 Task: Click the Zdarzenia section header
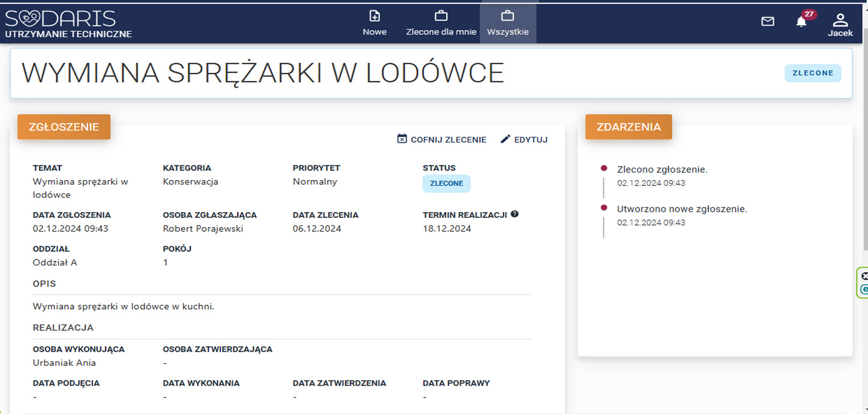[628, 127]
